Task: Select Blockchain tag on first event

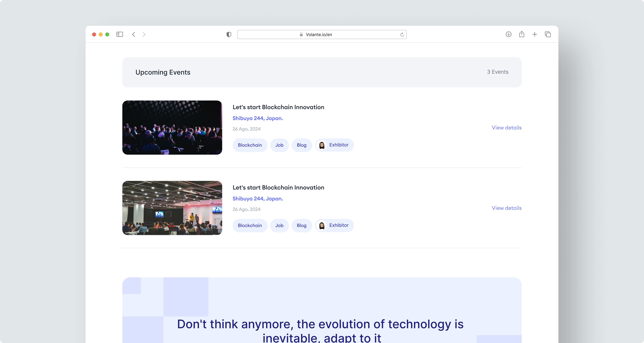Action: [x=250, y=145]
